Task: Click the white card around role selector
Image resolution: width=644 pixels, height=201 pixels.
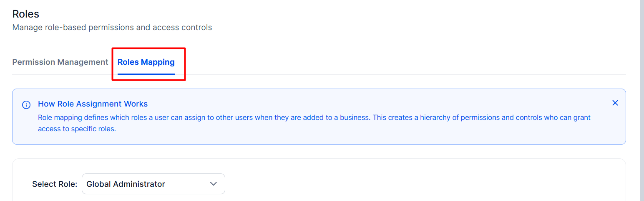Action: [x=319, y=180]
